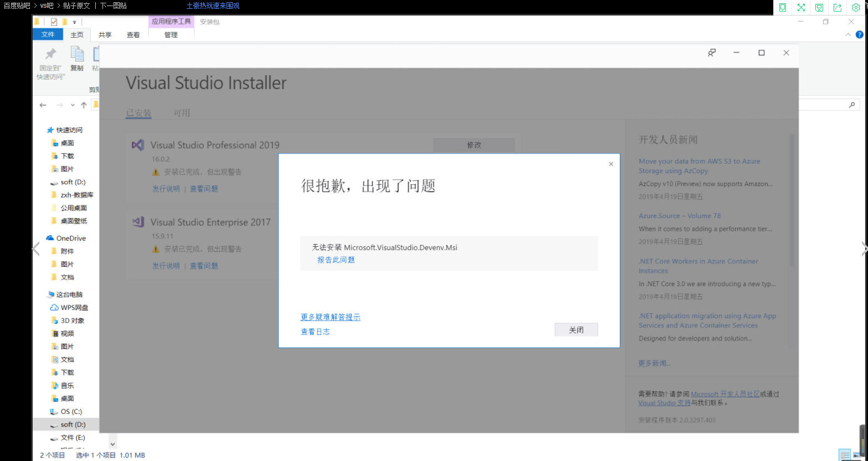Viewport: 868px width, 461px height.
Task: Select the 主页 ribbon tab
Action: pyautogui.click(x=77, y=35)
